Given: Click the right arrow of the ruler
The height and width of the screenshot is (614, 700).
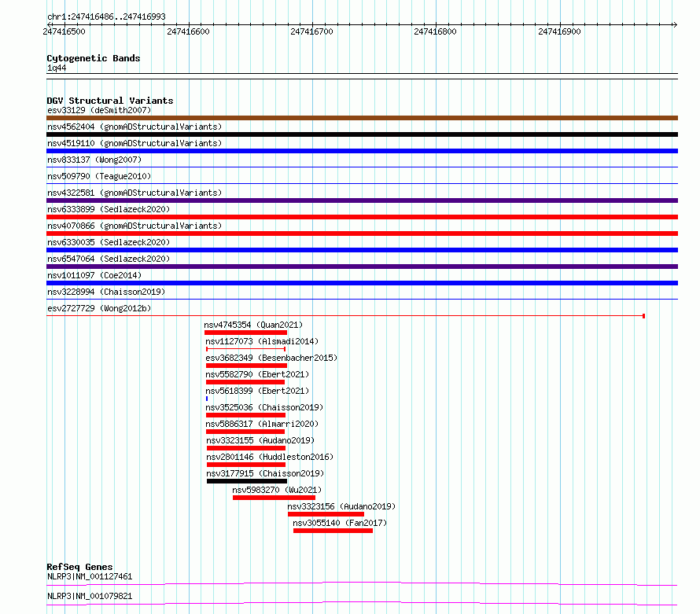Looking at the screenshot, I should [x=675, y=24].
